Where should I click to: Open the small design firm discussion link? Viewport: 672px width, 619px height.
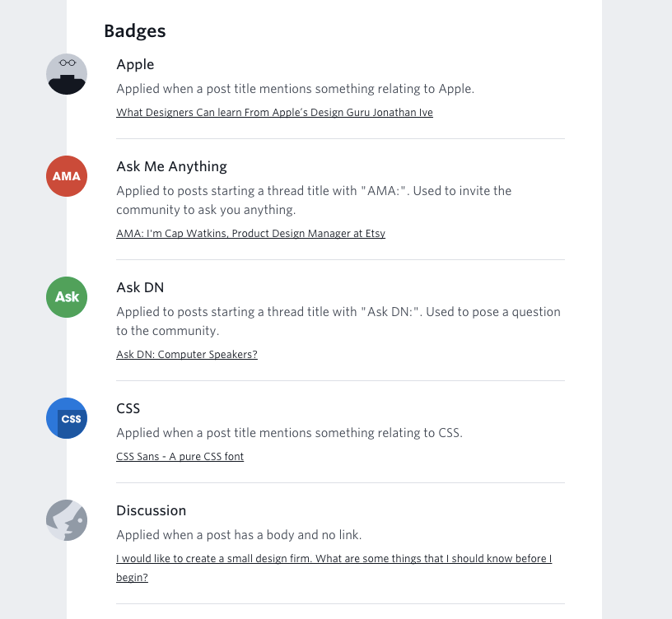pos(334,568)
